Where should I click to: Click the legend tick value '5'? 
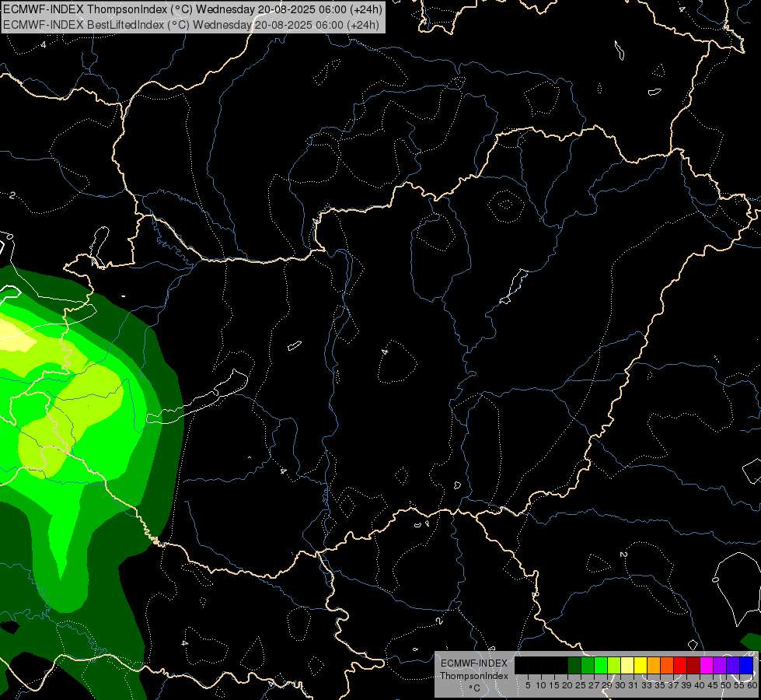528,685
